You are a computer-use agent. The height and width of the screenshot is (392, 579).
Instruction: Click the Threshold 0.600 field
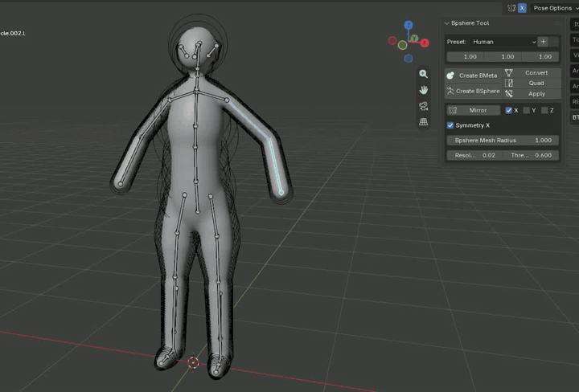point(531,155)
